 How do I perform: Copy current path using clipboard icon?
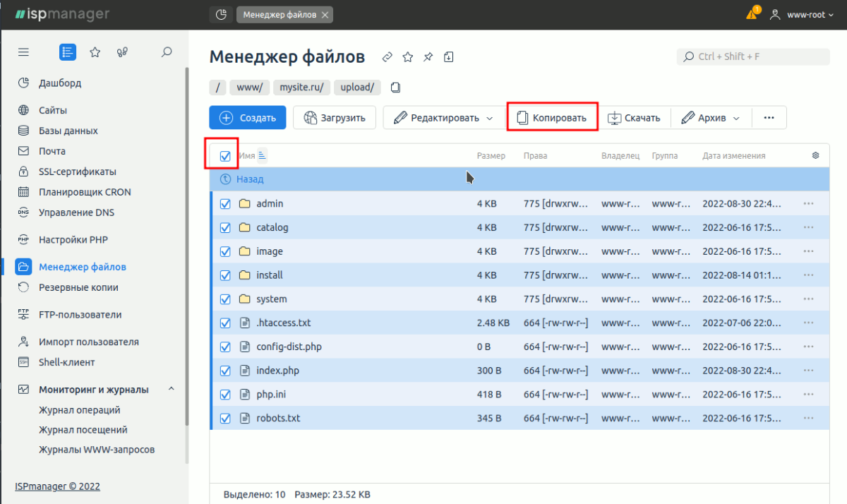pyautogui.click(x=396, y=88)
